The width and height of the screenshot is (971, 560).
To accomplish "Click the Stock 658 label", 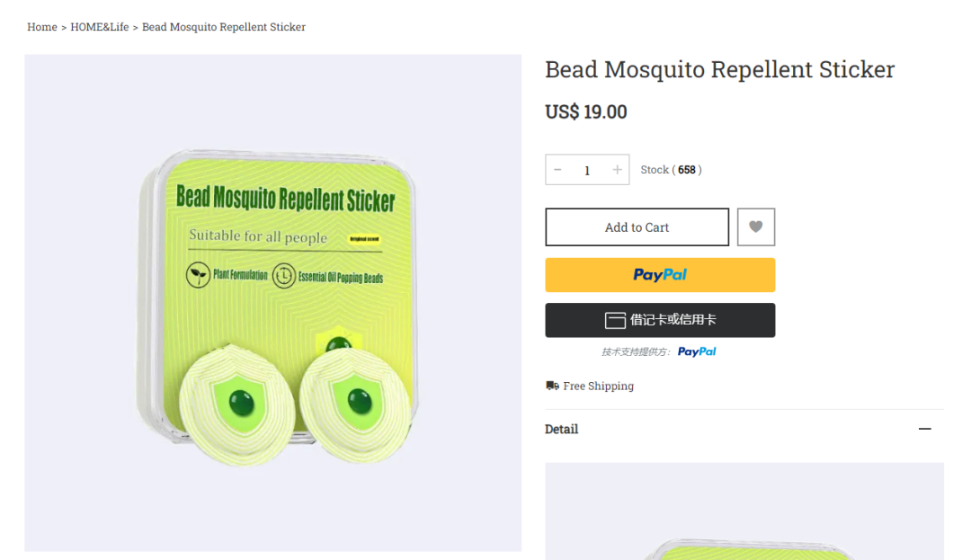I will (672, 170).
